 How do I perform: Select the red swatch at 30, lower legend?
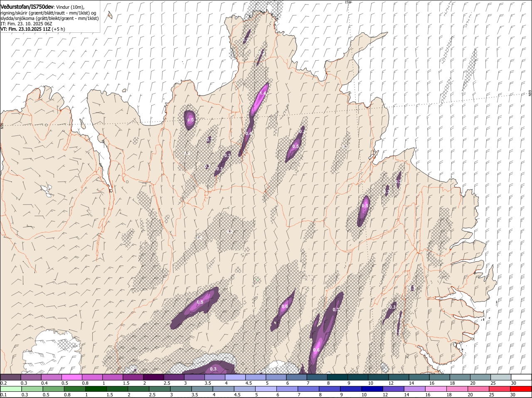click(521, 389)
